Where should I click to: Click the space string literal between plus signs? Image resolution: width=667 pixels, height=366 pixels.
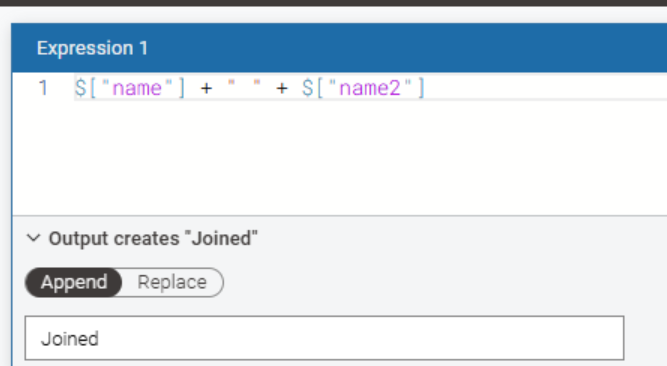coord(244,85)
